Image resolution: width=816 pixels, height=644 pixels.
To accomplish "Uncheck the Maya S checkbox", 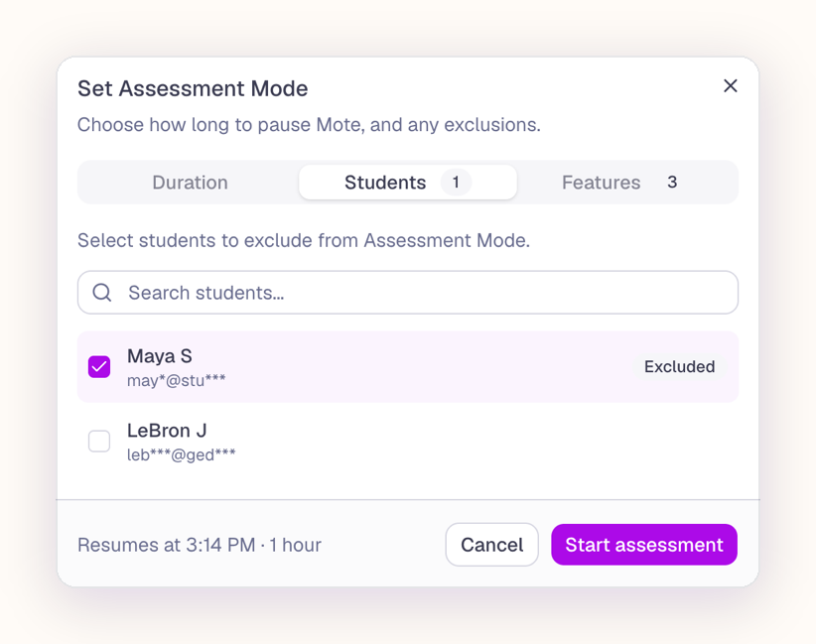I will pos(99,367).
